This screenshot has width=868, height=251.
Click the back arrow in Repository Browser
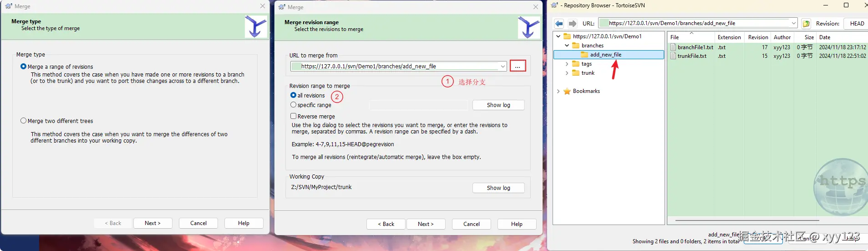click(559, 24)
